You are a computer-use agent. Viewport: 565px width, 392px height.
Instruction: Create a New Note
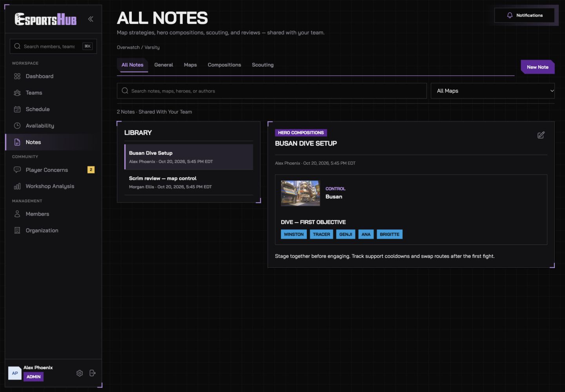click(x=538, y=67)
